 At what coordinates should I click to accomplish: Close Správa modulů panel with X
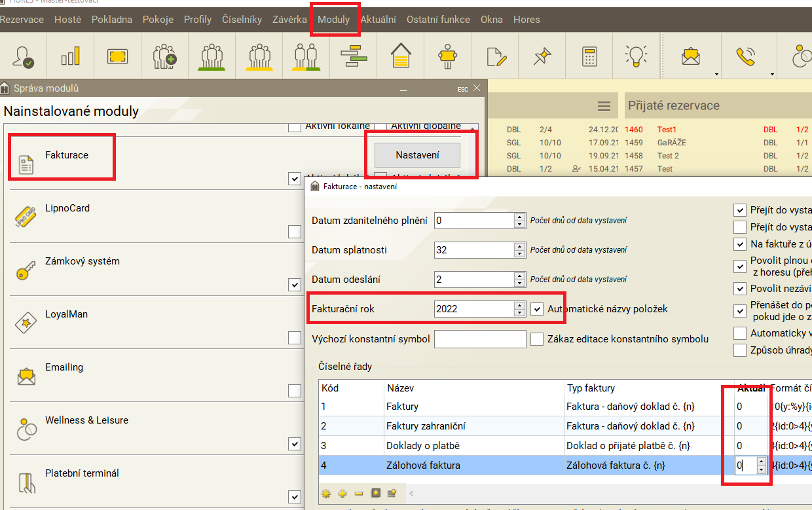(x=476, y=88)
